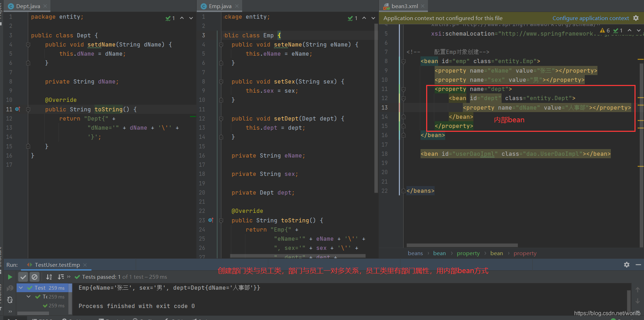Viewport: 644px width, 320px height.
Task: Click the first bean breadcrumb
Action: 439,253
